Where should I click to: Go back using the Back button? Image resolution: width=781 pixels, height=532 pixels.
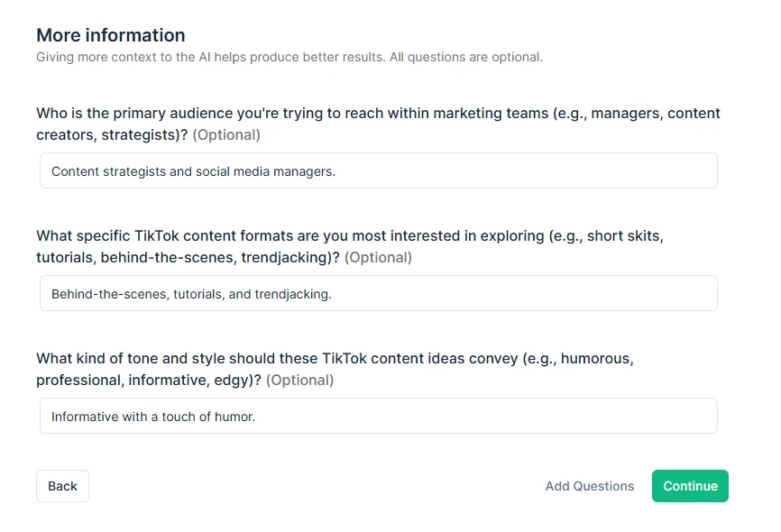pyautogui.click(x=62, y=486)
